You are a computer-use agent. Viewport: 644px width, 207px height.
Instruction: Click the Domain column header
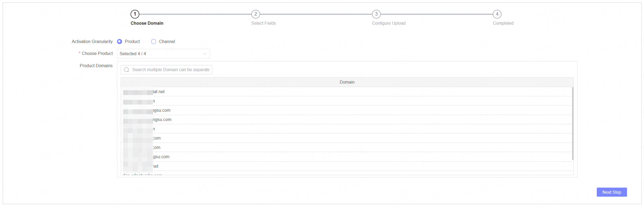(x=347, y=82)
